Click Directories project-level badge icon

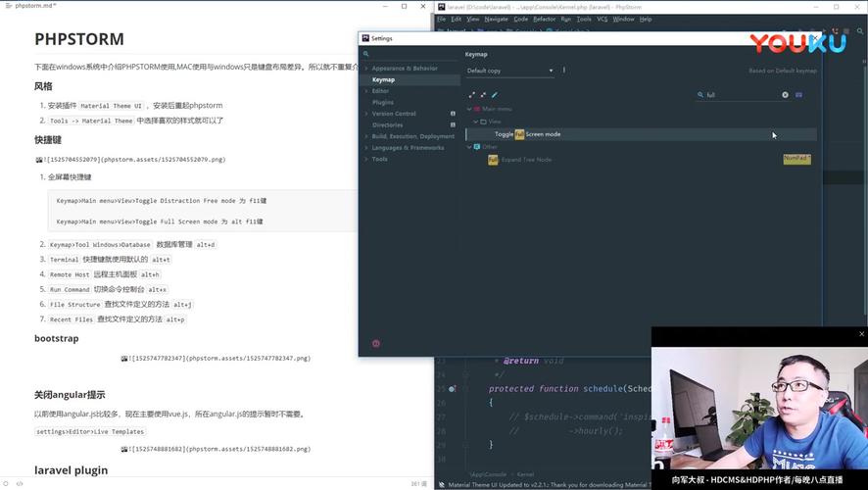pos(453,125)
